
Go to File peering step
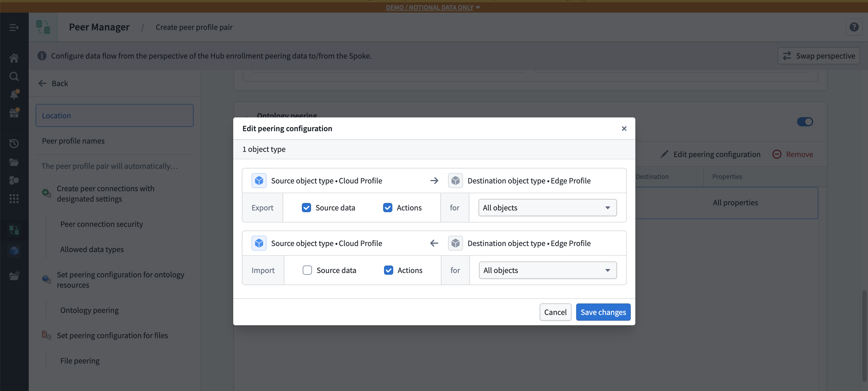pos(80,361)
